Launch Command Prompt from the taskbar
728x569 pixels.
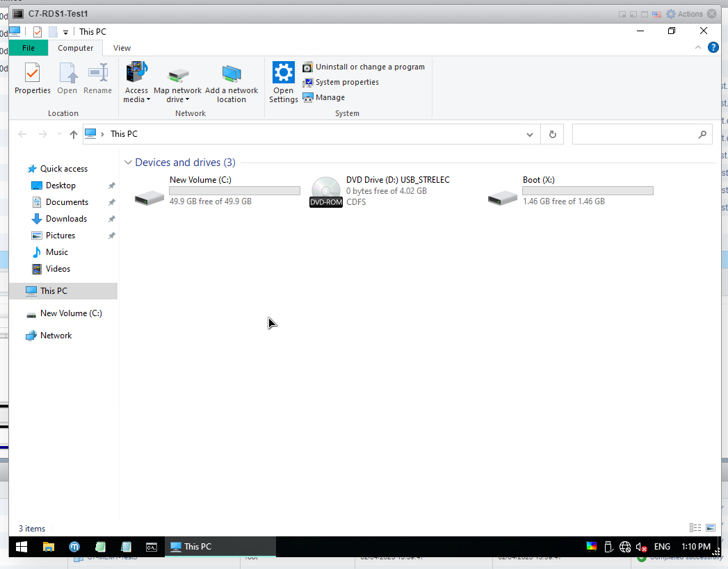[x=151, y=547]
